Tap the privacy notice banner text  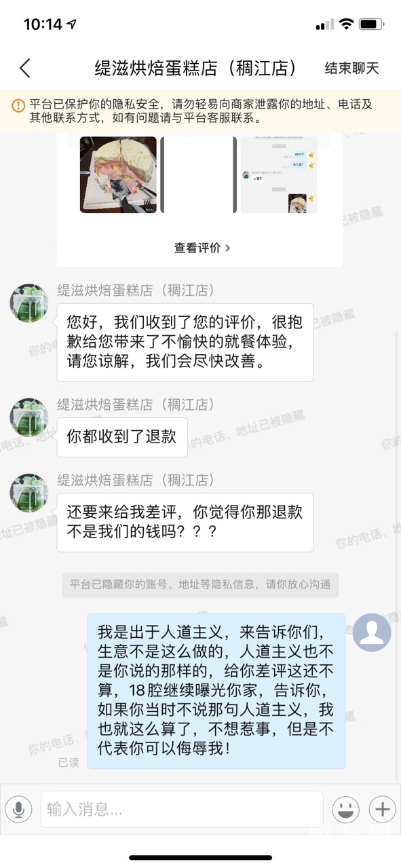(201, 111)
